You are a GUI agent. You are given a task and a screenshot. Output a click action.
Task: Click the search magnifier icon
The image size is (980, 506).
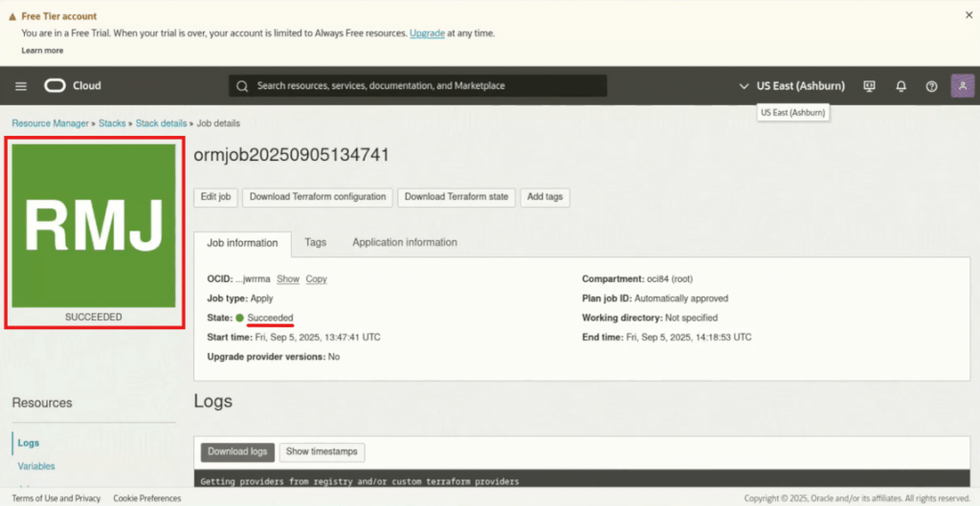[x=242, y=86]
